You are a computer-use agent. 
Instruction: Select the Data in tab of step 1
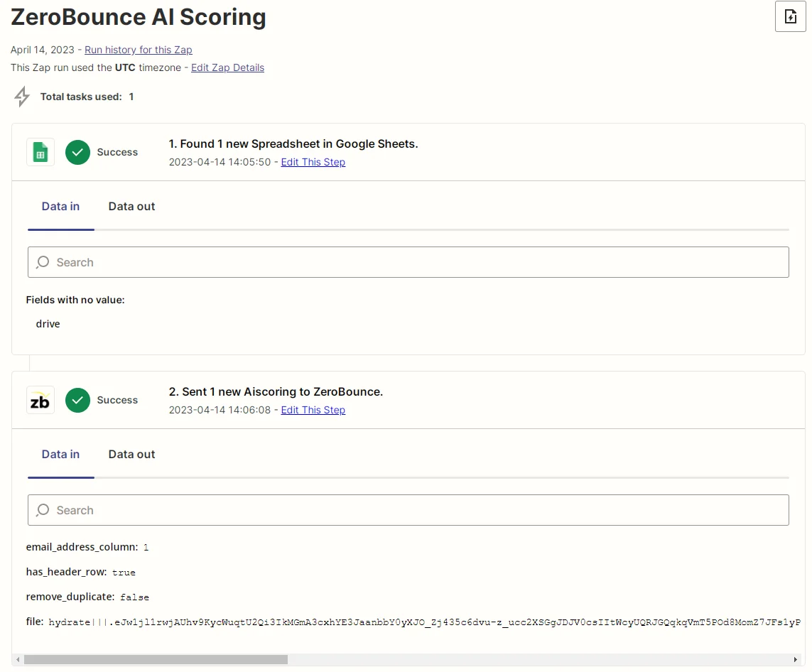pos(60,206)
